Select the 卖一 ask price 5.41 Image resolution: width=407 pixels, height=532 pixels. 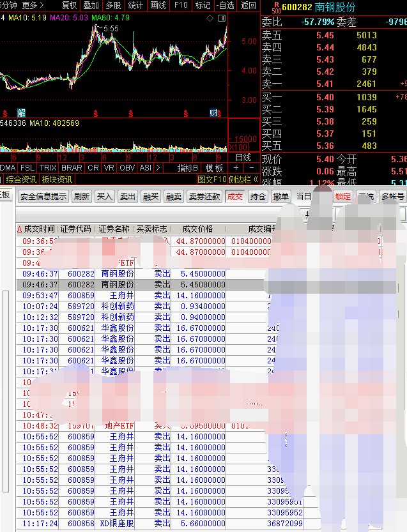(x=325, y=84)
